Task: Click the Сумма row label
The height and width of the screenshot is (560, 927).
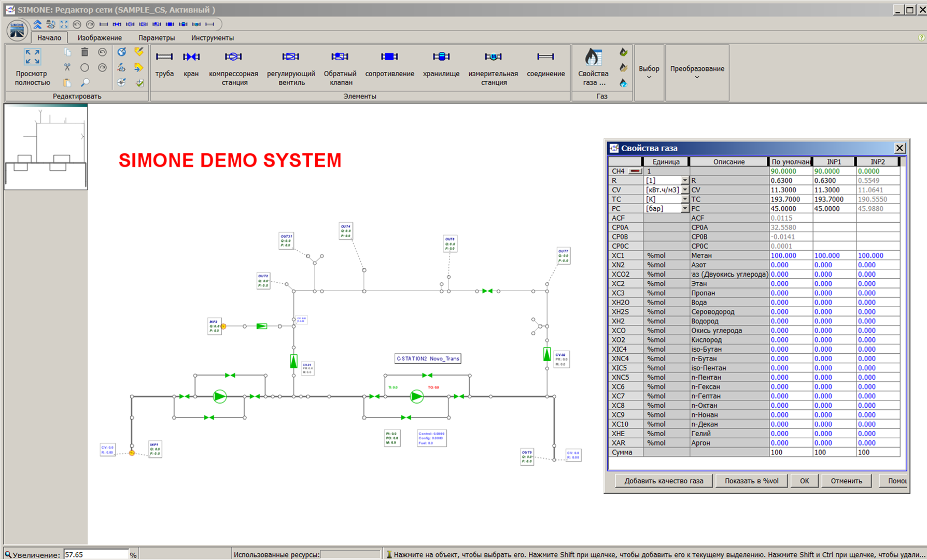Action: [625, 452]
